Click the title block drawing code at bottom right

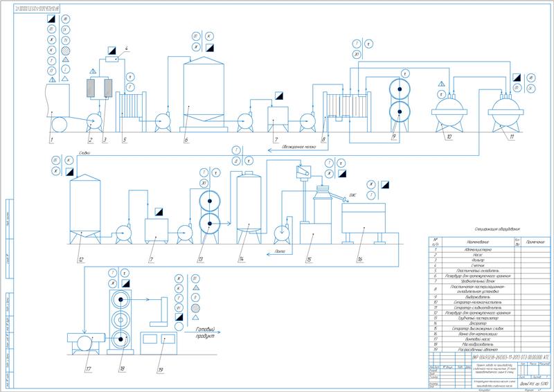[x=511, y=357]
